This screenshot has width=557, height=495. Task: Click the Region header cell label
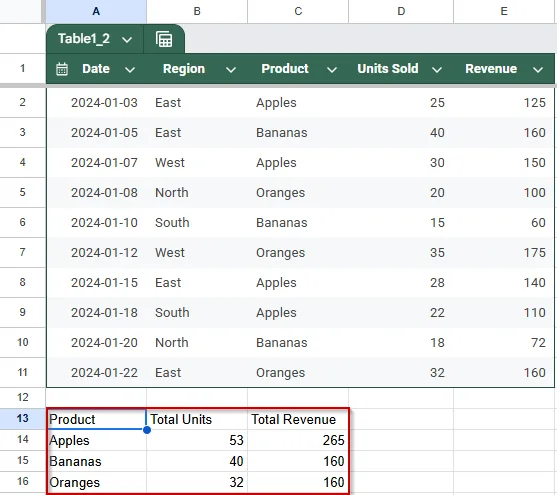click(x=184, y=69)
